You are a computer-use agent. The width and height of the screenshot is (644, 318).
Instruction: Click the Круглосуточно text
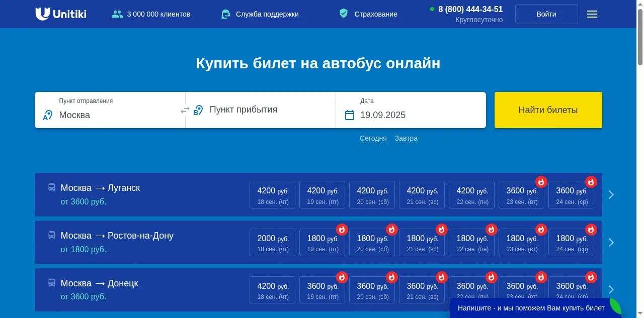pyautogui.click(x=479, y=20)
